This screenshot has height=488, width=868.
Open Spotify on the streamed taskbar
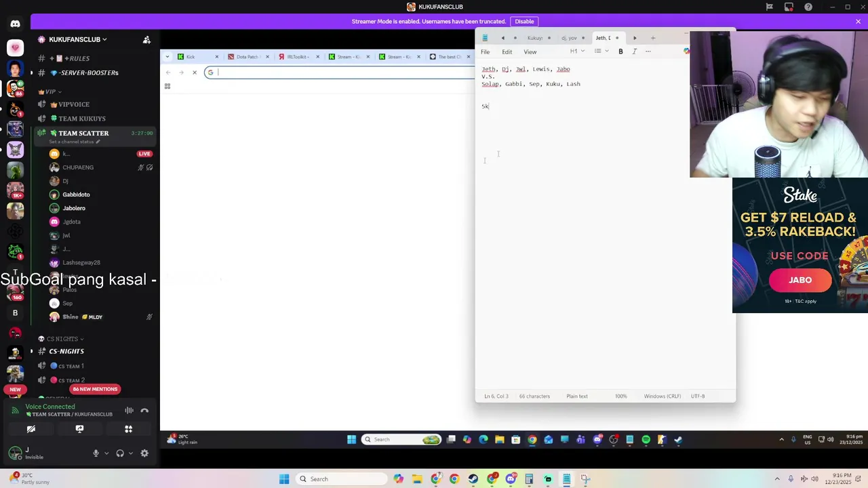(x=646, y=439)
